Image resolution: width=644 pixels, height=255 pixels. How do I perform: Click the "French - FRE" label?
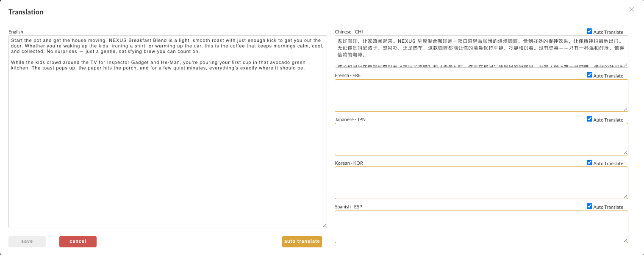[x=348, y=75]
